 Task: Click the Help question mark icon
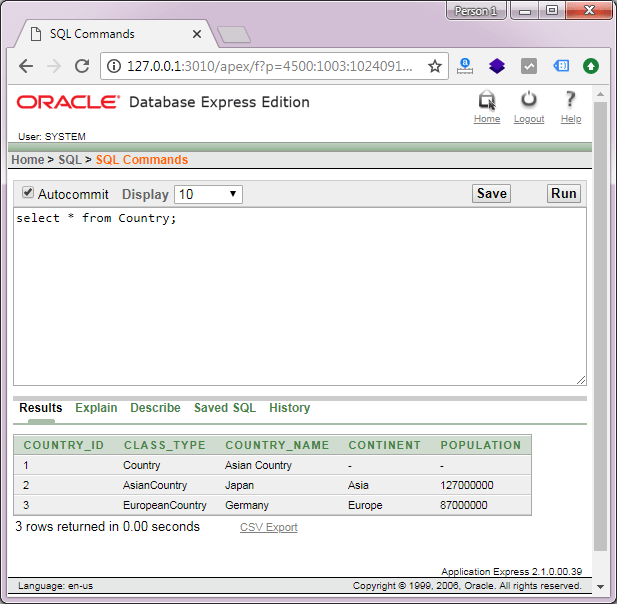[570, 100]
